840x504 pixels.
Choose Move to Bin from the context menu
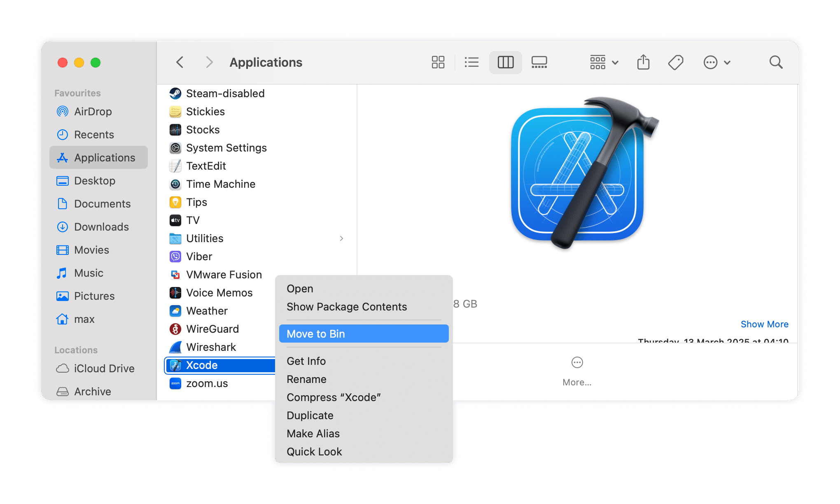coord(316,334)
